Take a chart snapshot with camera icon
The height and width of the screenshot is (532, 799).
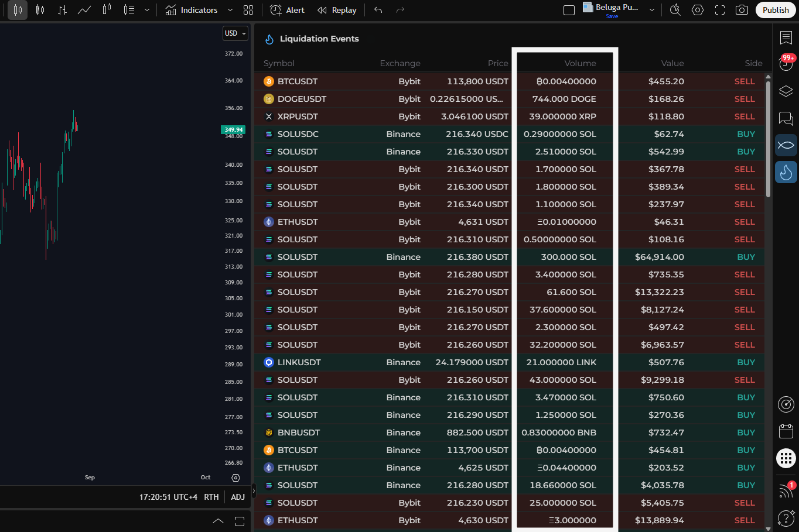click(x=742, y=10)
